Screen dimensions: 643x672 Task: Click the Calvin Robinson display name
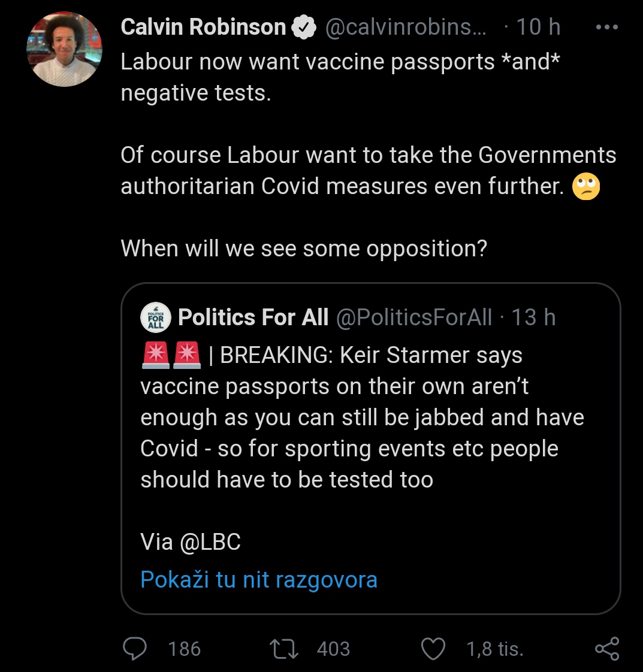coord(203,27)
